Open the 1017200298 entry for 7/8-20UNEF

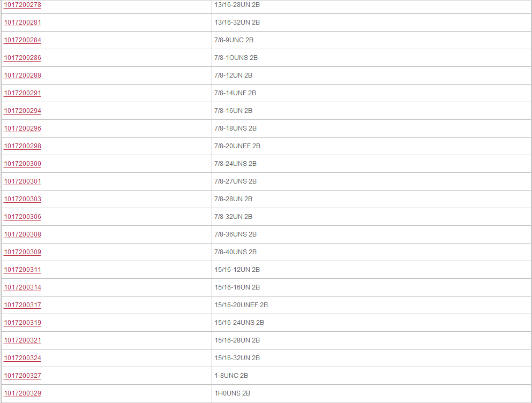23,146
